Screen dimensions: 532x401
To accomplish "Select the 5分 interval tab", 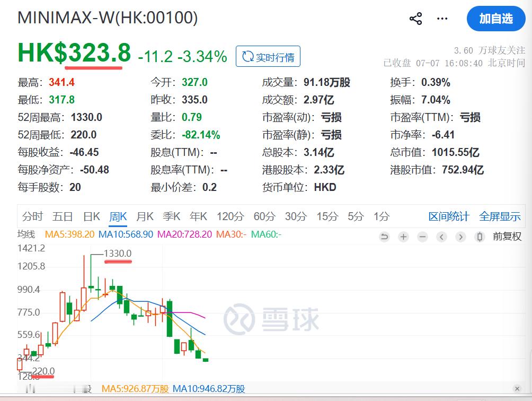I will click(356, 216).
